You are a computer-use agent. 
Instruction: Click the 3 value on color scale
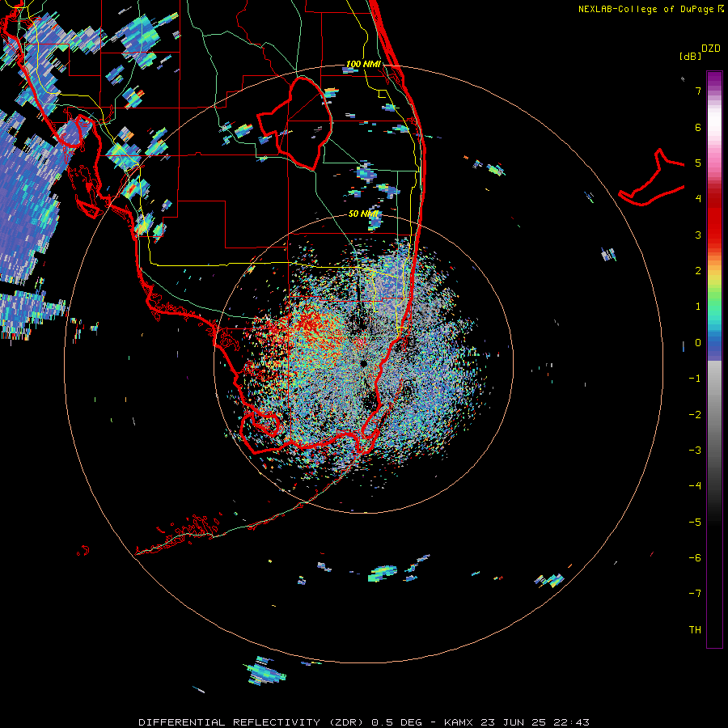coord(698,235)
